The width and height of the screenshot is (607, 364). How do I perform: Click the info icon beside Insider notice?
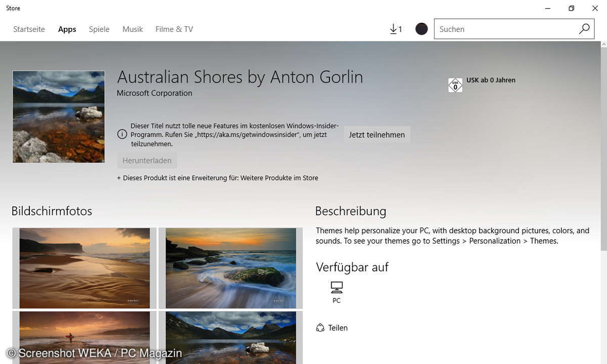[x=122, y=134]
